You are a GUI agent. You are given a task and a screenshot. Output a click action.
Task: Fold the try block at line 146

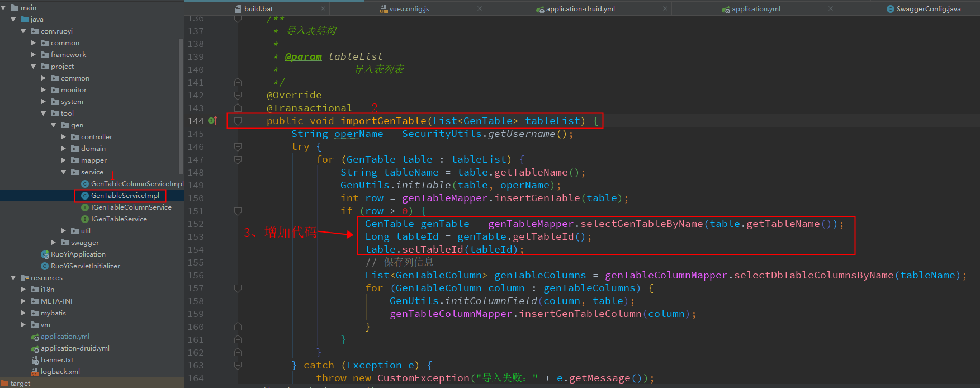click(x=238, y=146)
